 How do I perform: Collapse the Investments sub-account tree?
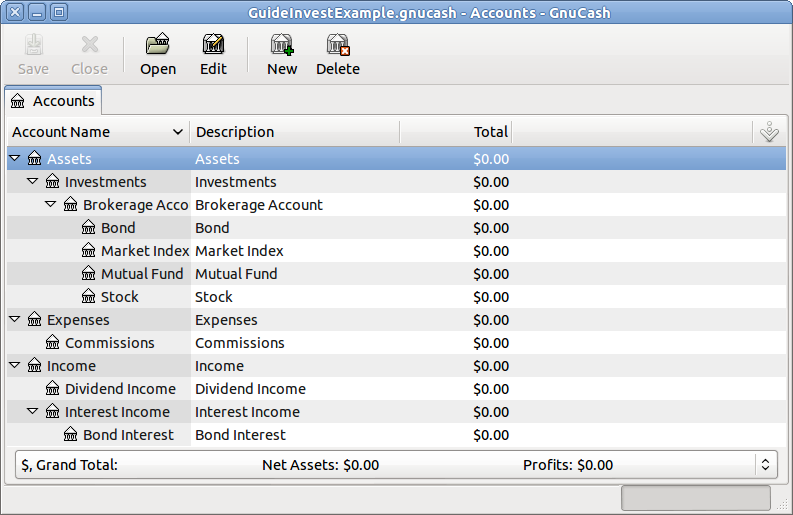coord(33,181)
